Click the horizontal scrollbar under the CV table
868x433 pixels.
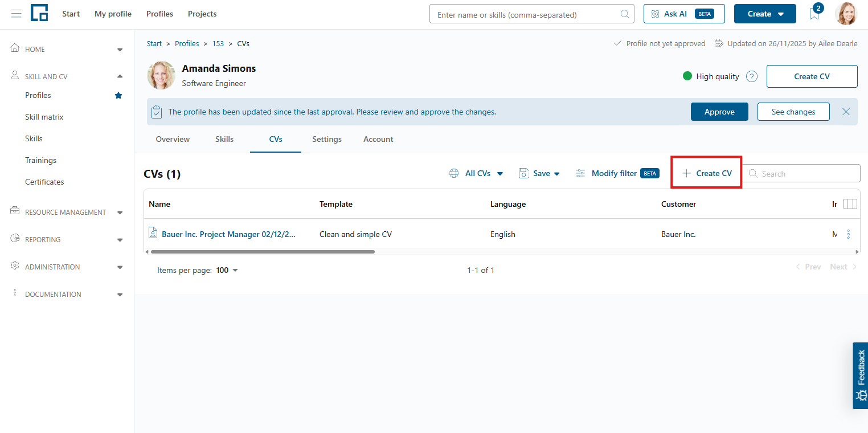coord(263,251)
